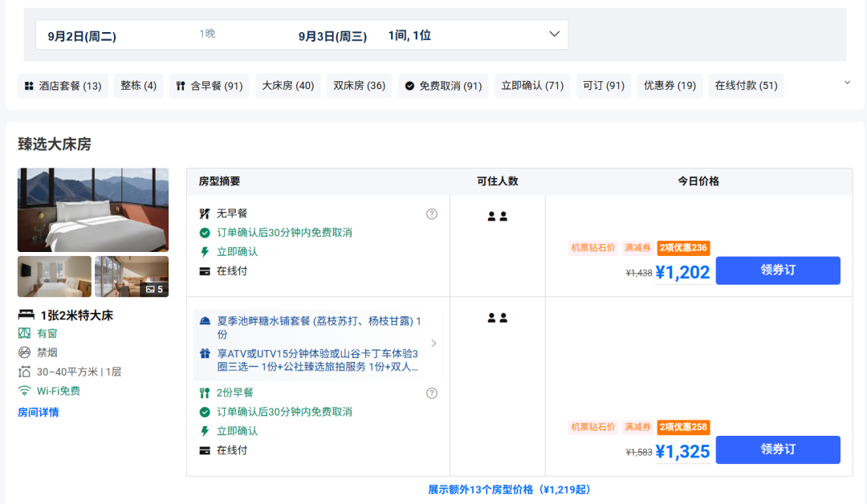867x504 pixels.
Task: Click 可住人数 column header
Action: [498, 181]
